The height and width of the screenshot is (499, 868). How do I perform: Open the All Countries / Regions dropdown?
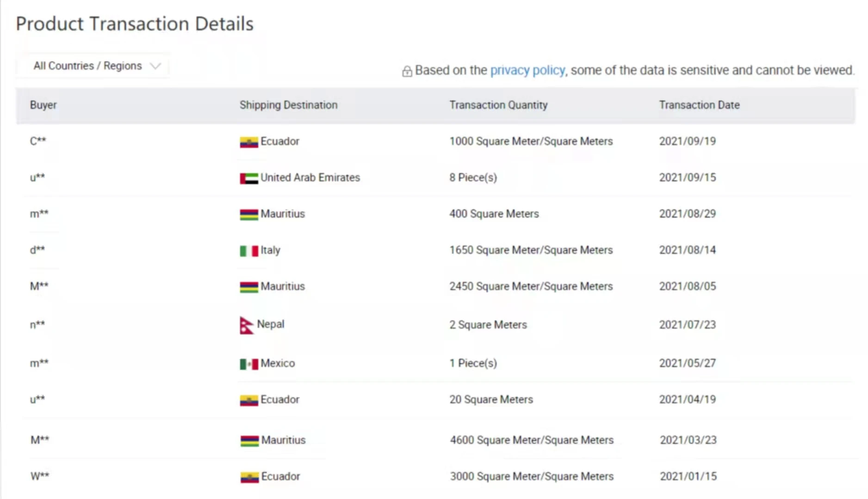(x=96, y=66)
